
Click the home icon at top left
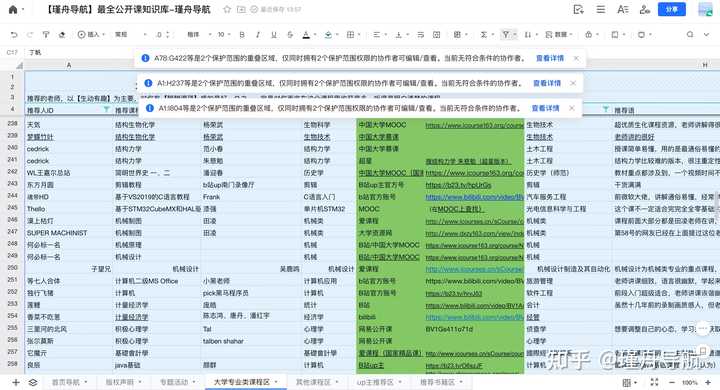pos(13,9)
